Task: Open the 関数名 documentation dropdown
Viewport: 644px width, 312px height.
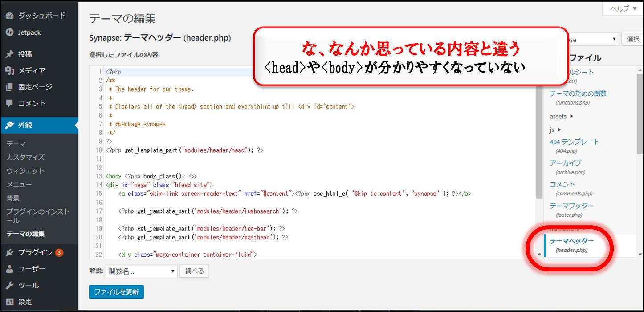Action: pyautogui.click(x=142, y=271)
